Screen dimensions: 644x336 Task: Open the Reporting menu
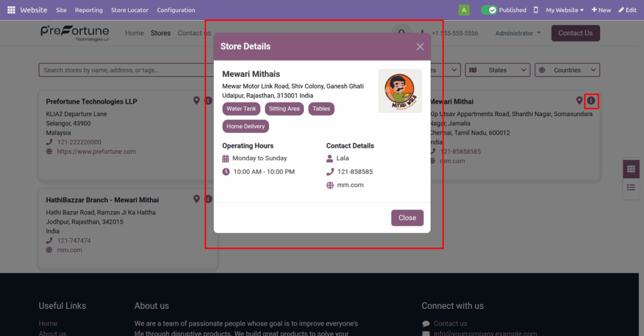click(x=89, y=10)
